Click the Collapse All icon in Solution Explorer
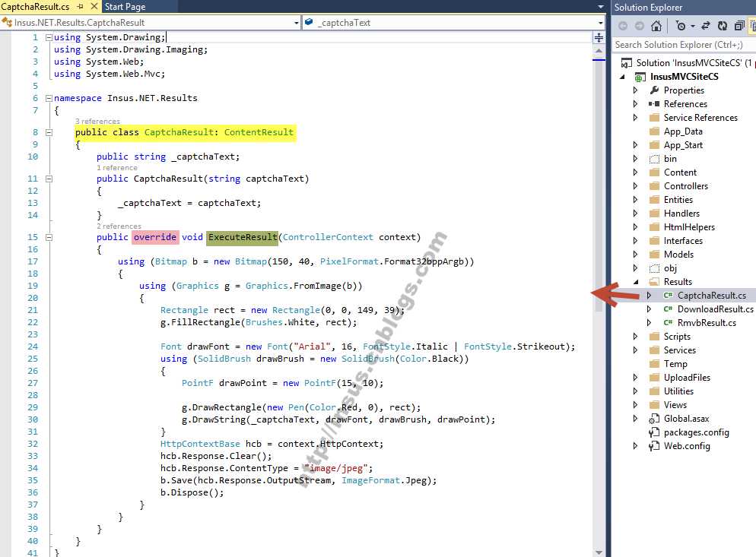This screenshot has height=557, width=756. click(739, 26)
